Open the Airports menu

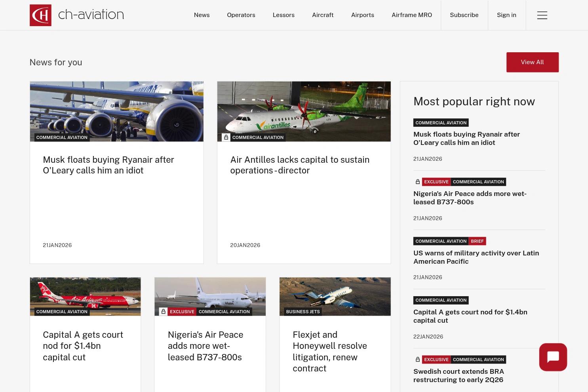363,15
